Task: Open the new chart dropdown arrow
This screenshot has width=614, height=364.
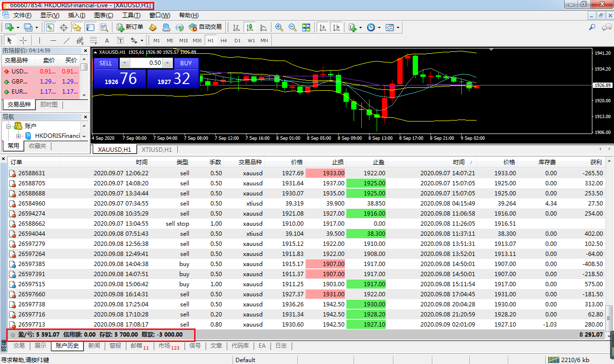Action: coord(18,27)
